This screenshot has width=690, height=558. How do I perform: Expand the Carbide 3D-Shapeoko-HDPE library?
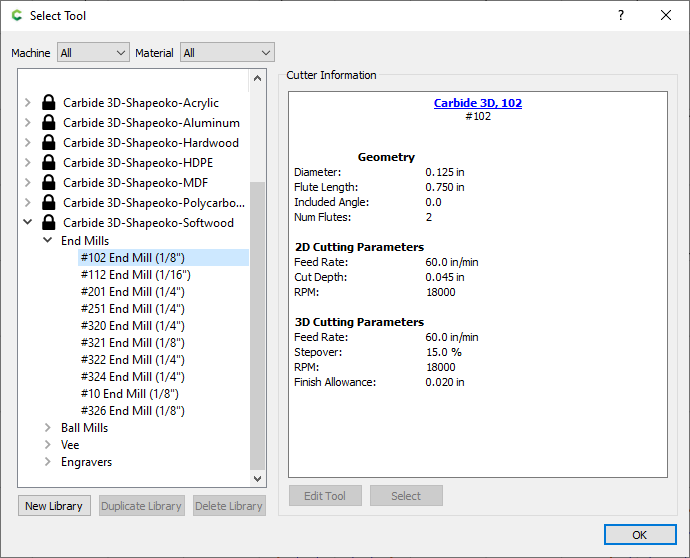coord(28,163)
